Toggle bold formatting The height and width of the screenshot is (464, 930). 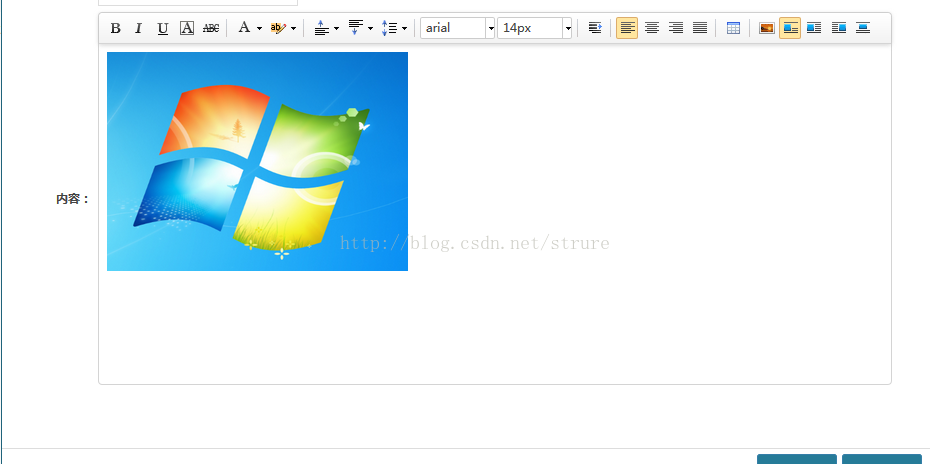(116, 28)
